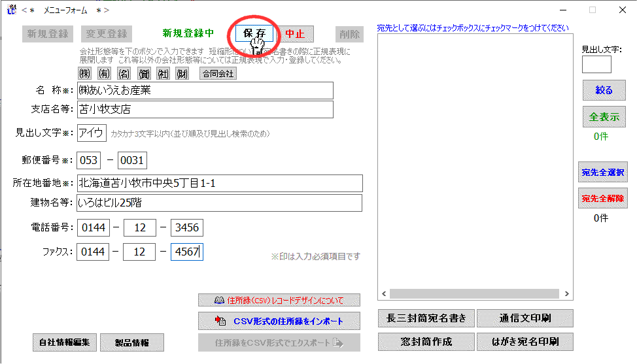637x364 pixels.
Task: Open 長三封筒宛名書き envelope addressing
Action: 426,318
